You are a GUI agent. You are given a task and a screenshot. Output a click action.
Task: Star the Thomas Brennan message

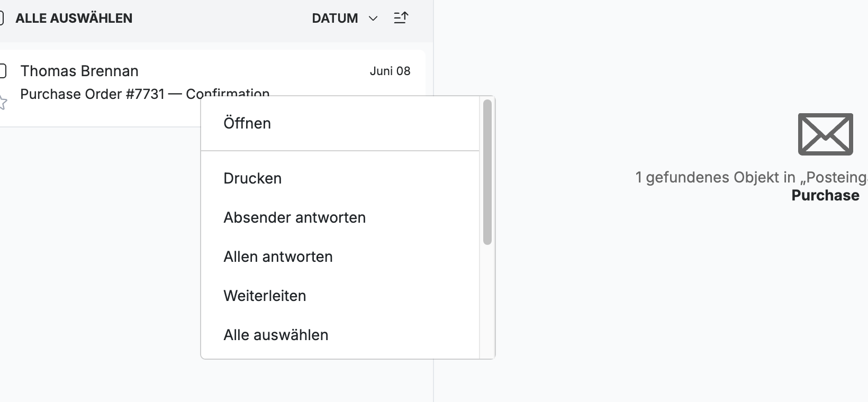pos(2,102)
